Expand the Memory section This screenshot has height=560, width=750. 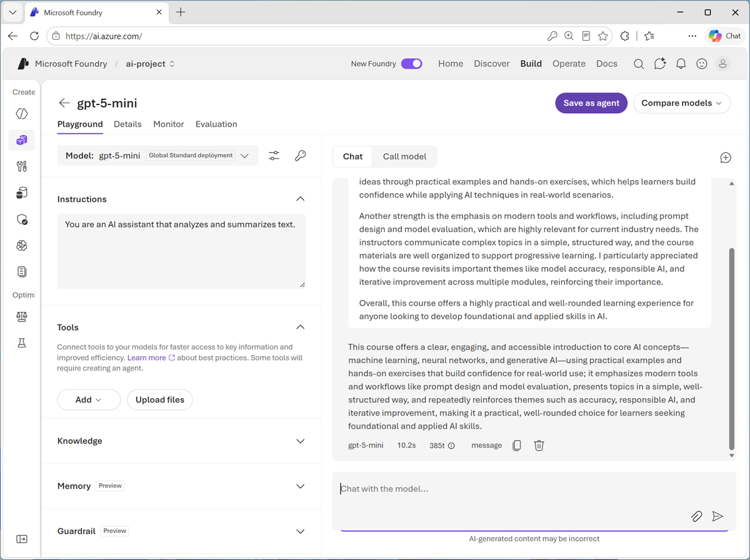301,486
